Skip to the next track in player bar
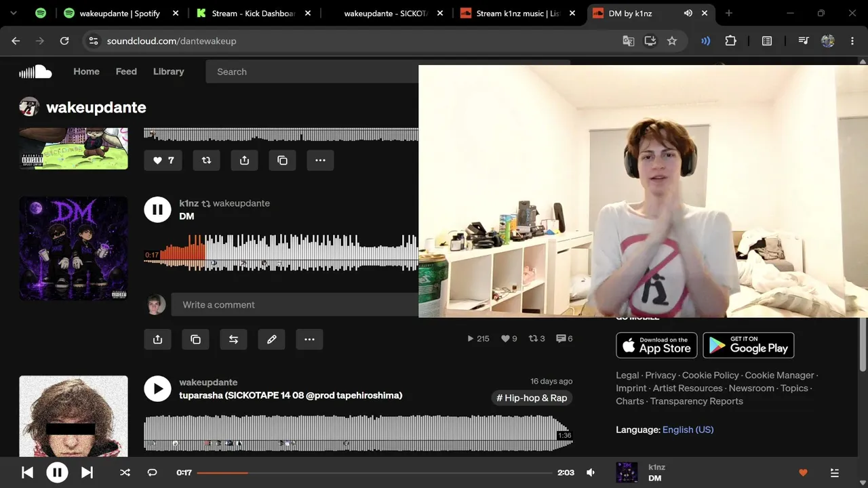 87,472
